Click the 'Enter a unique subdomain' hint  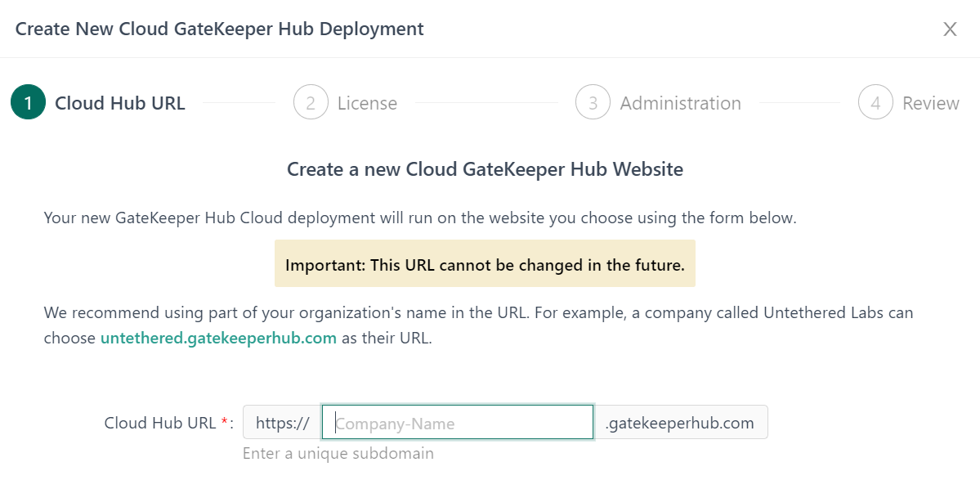(x=338, y=453)
